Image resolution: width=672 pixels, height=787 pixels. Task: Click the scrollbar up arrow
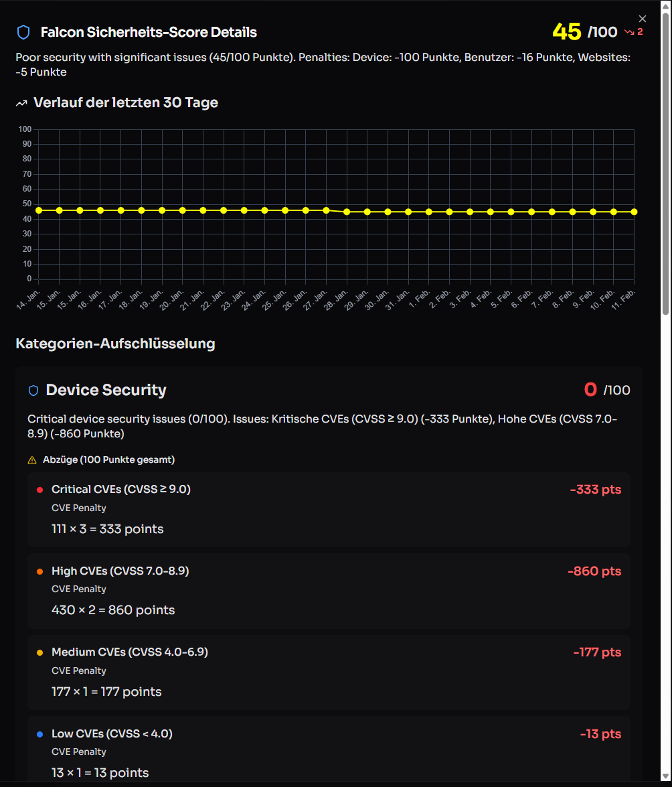[665, 6]
